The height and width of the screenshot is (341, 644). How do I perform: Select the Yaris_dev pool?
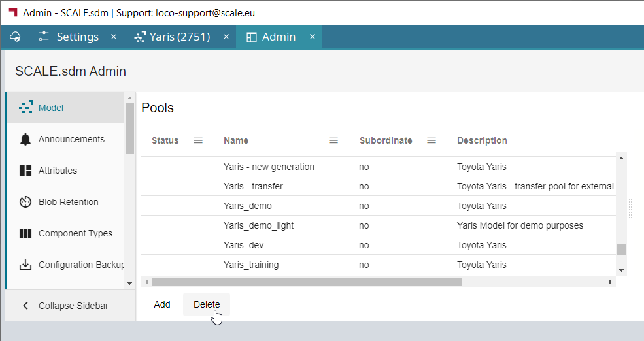point(379,245)
